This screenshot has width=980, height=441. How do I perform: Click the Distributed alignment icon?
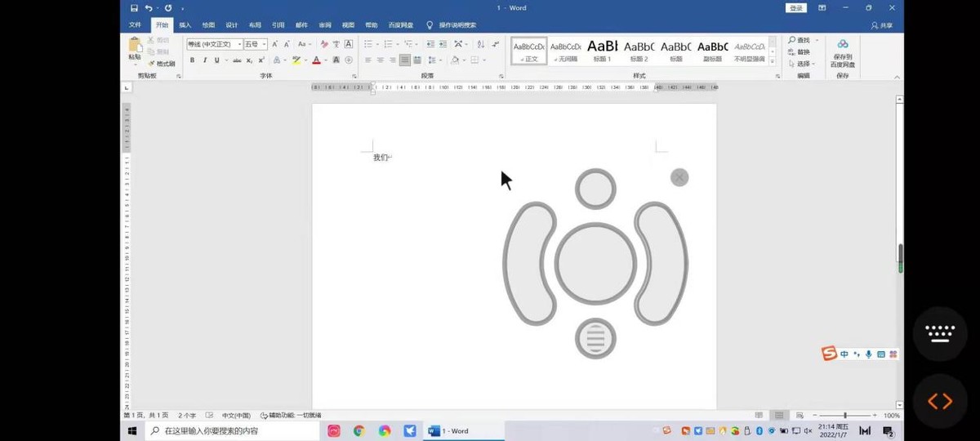(x=417, y=60)
